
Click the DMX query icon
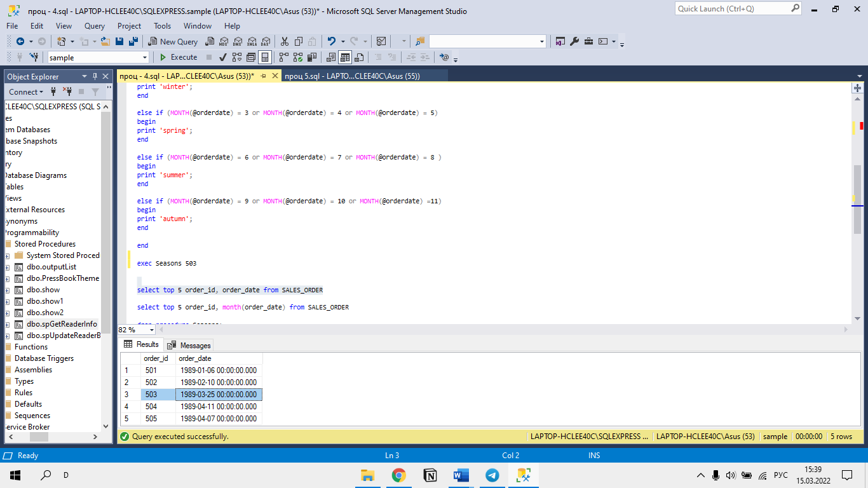click(238, 41)
